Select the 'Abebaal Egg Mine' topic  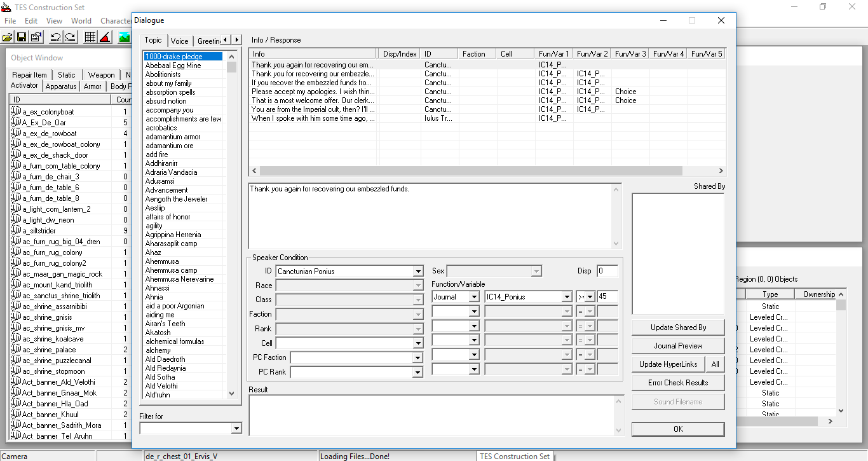[173, 65]
